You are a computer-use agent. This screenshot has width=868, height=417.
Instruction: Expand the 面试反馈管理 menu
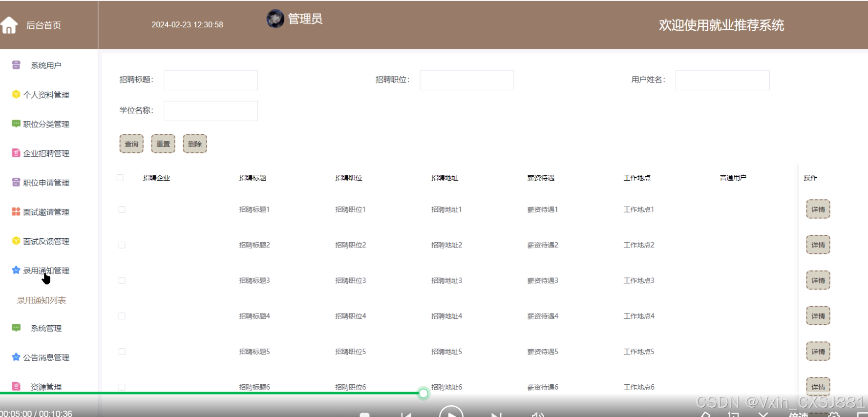[x=46, y=241]
